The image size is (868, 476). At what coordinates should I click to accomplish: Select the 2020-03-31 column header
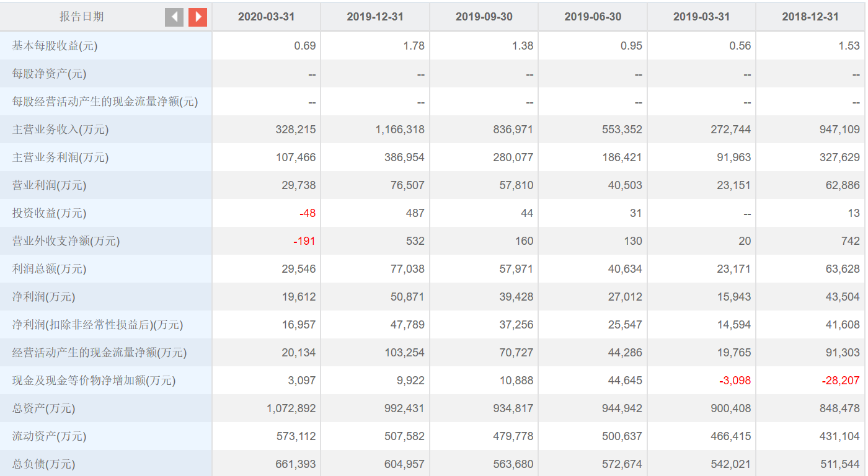pos(266,17)
